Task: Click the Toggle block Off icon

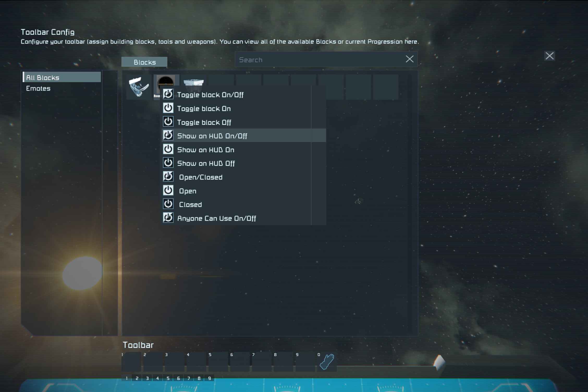Action: point(168,122)
